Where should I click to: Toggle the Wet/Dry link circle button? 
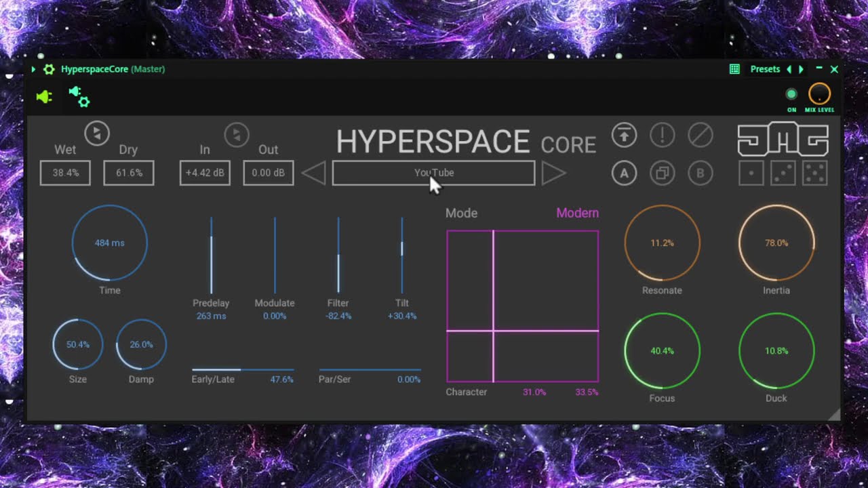(97, 133)
